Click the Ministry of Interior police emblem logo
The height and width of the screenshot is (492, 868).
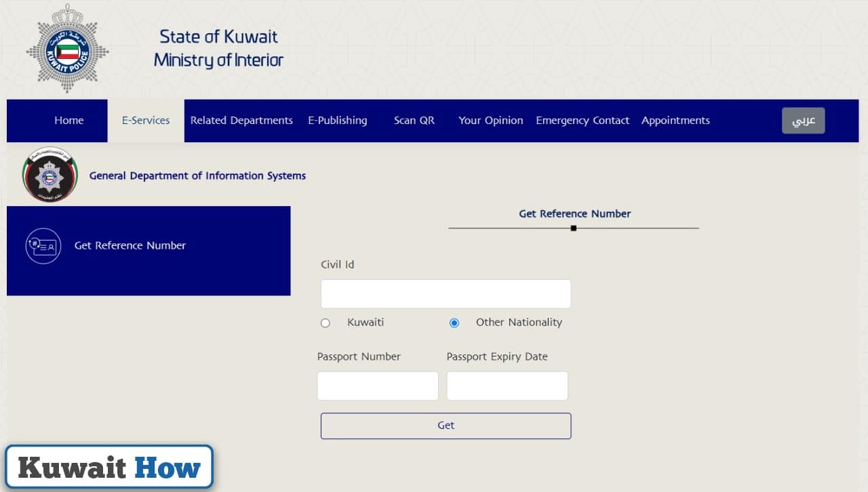point(67,48)
